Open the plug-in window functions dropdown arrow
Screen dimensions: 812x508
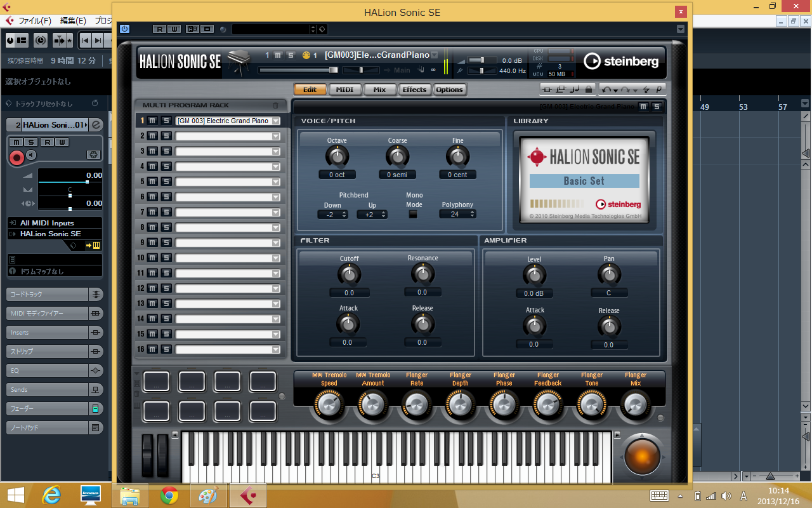pyautogui.click(x=681, y=29)
